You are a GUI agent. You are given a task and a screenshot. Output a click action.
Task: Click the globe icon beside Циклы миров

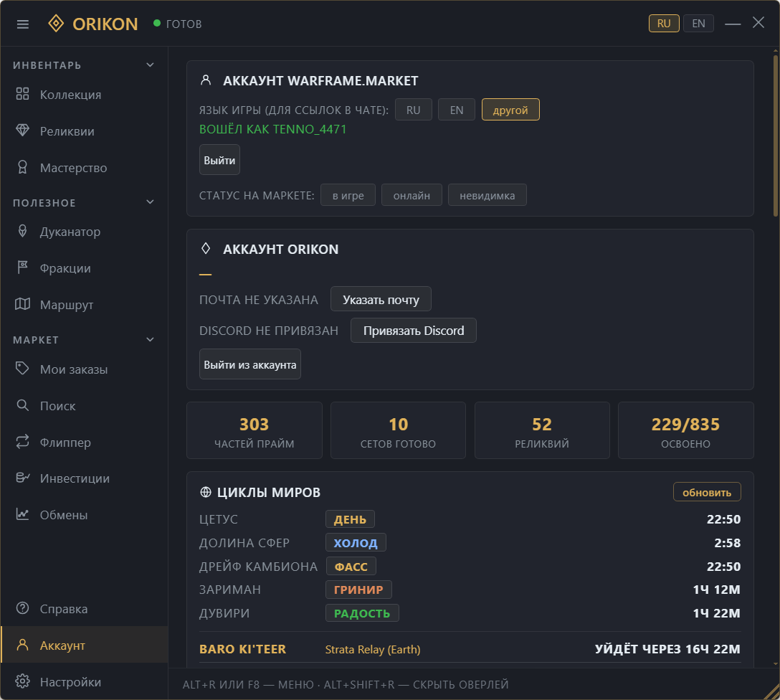click(x=206, y=492)
